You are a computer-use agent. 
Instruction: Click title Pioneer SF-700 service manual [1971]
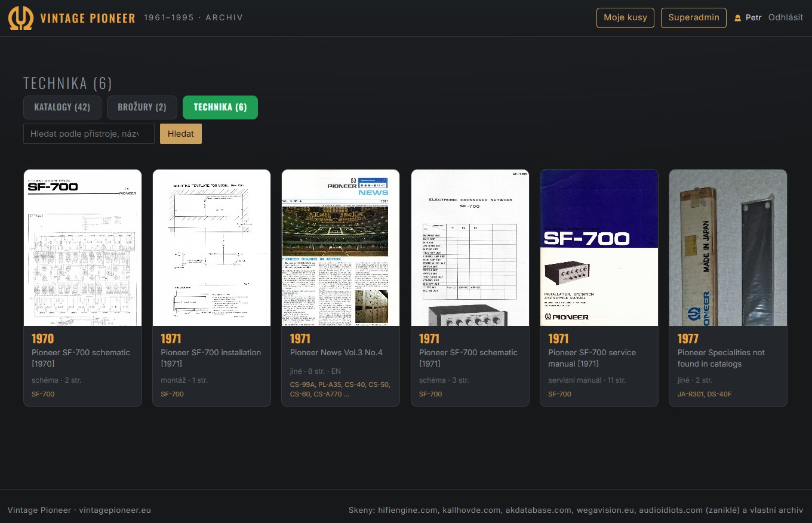[592, 358]
